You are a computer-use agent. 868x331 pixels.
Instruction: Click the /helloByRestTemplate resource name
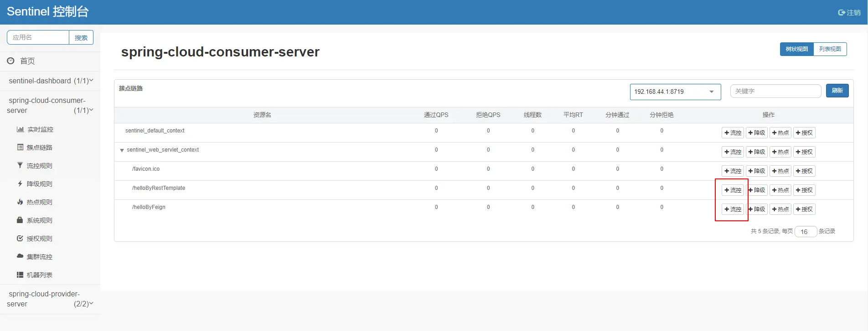tap(159, 188)
